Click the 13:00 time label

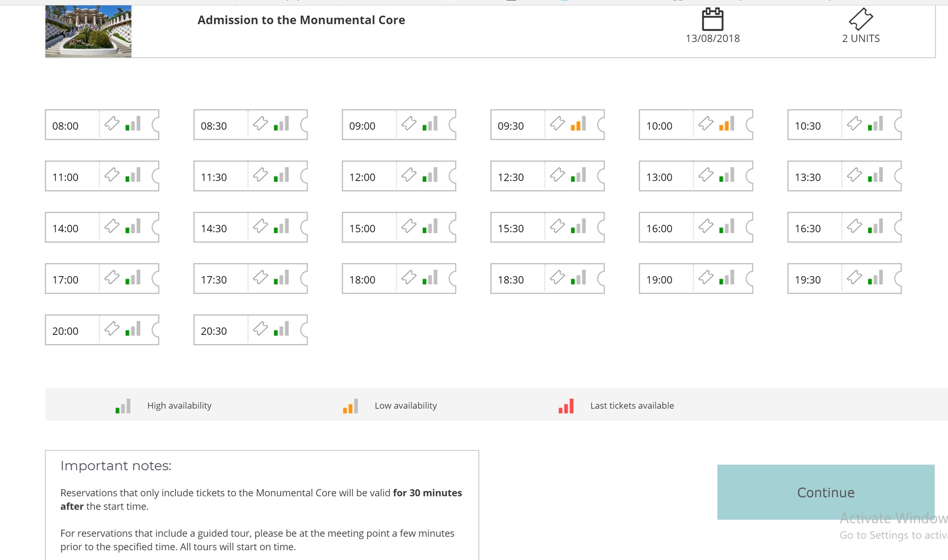659,177
